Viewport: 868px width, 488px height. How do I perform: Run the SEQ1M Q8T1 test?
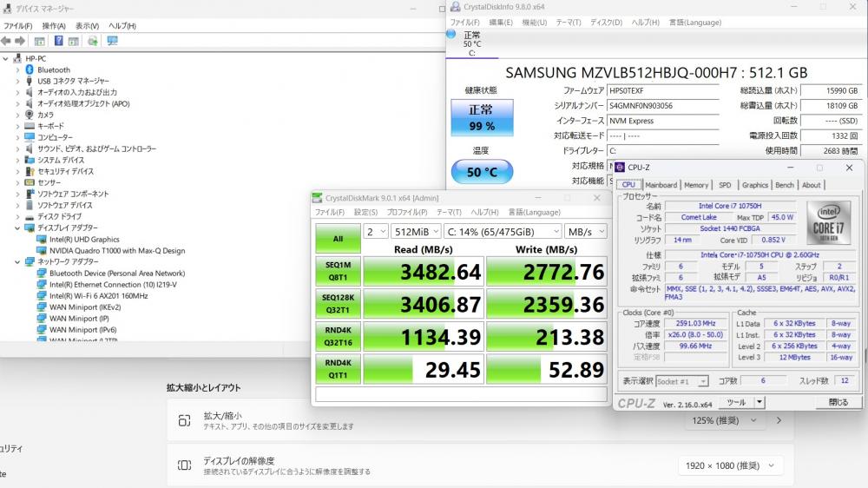pos(338,272)
